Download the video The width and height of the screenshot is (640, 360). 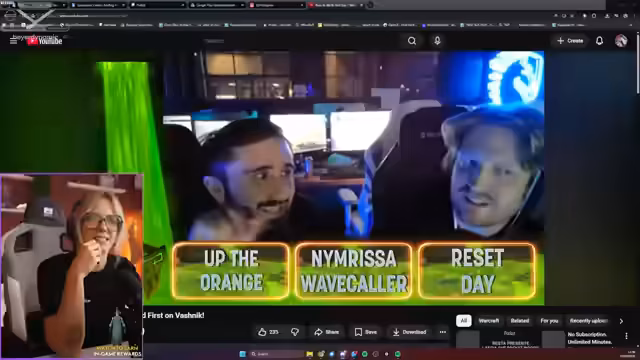(x=409, y=332)
